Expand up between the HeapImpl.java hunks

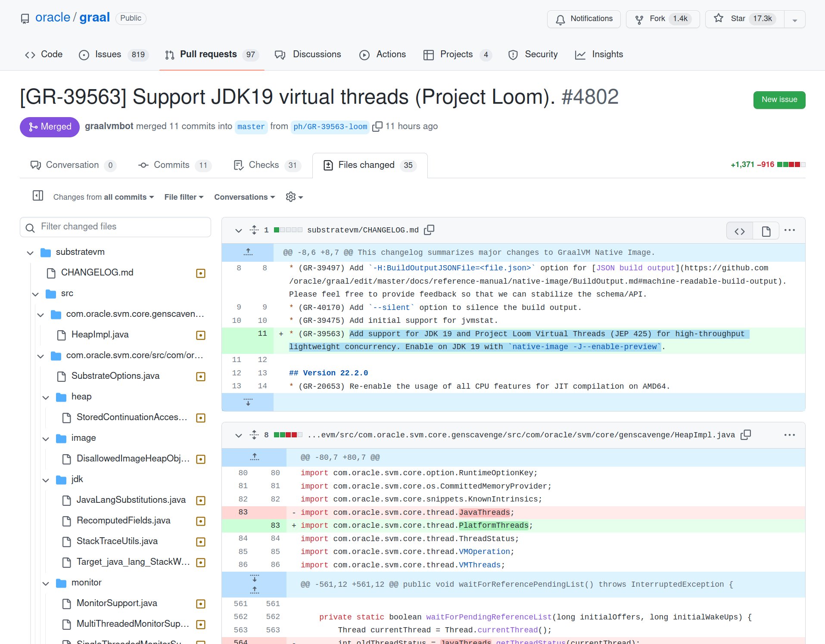[254, 591]
